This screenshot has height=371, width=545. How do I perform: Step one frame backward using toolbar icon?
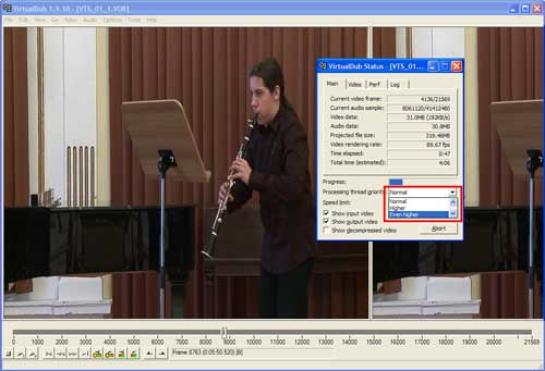(61, 354)
